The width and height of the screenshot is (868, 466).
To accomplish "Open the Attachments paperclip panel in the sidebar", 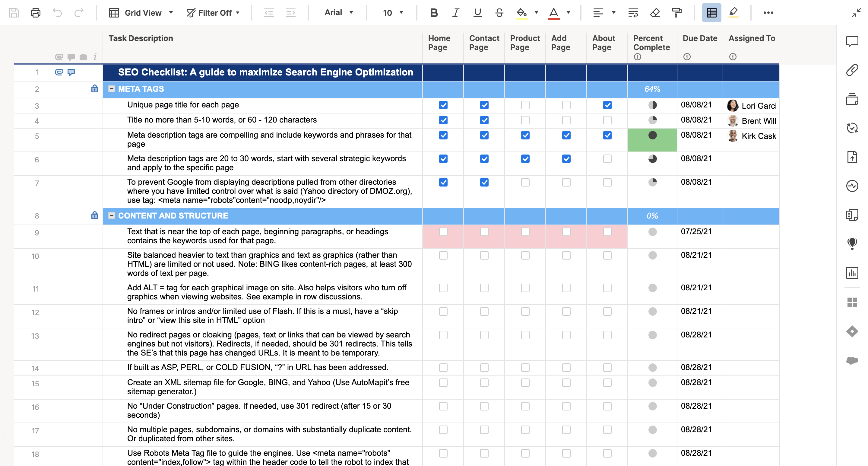I will pyautogui.click(x=852, y=70).
